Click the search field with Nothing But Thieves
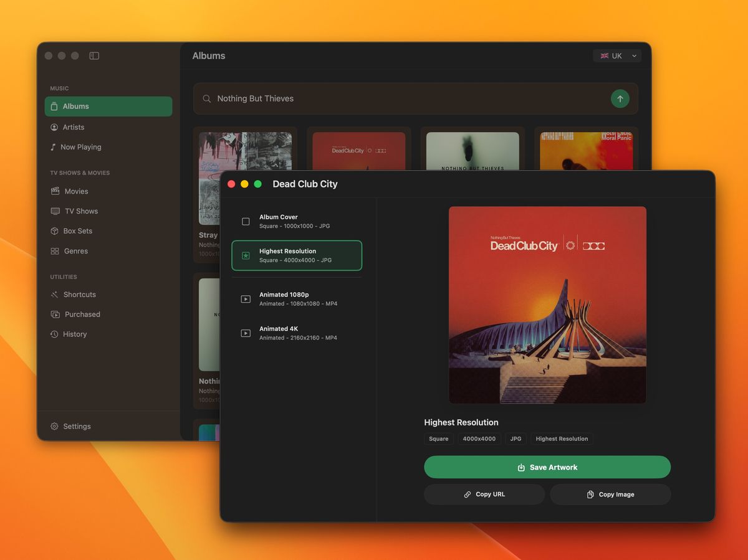 point(416,98)
